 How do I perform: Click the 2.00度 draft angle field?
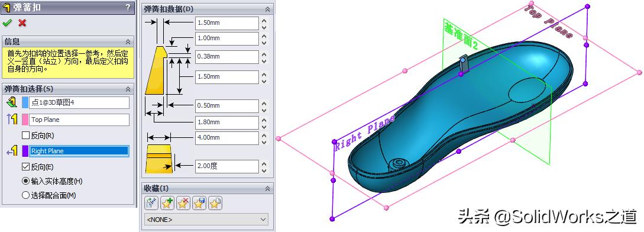(x=227, y=166)
